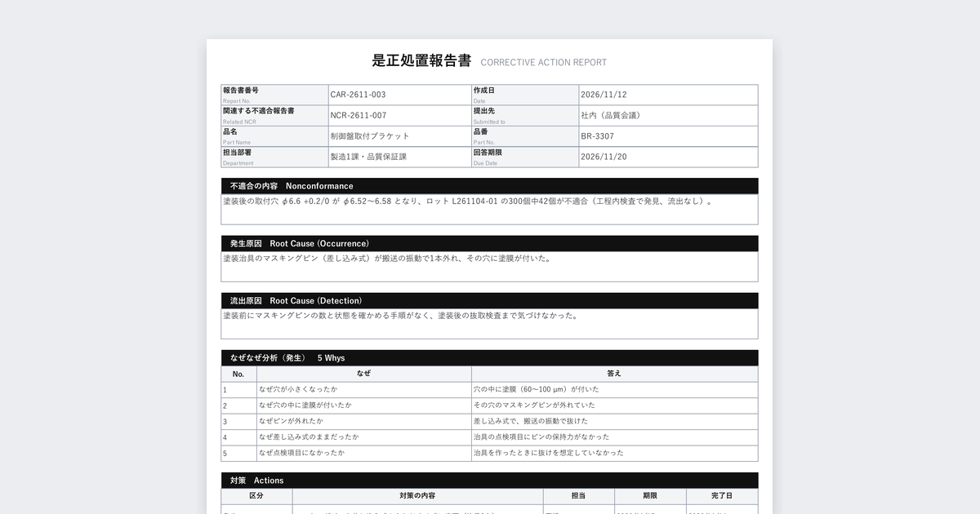Select the answer 穴の中に塗膜（60〜100 μm）が付いた
The height and width of the screenshot is (514, 980).
(536, 389)
